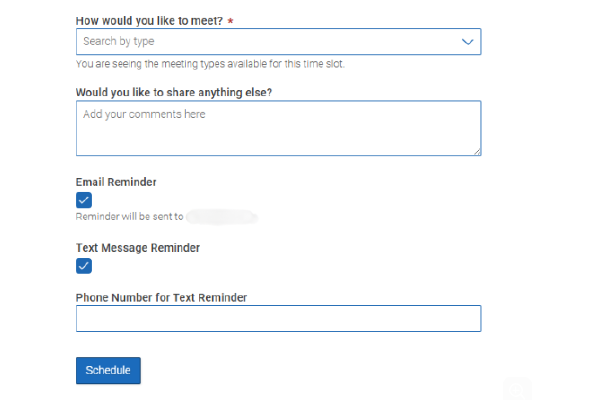Click the comments box resize handle
The width and height of the screenshot is (600, 400).
(477, 152)
